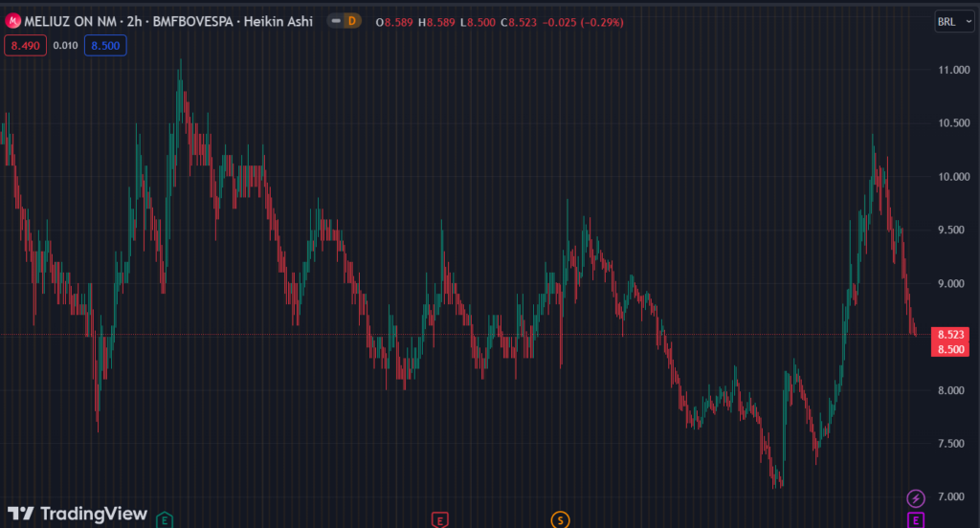Screen dimensions: 980x528
Task: Click the open value O8.589
Action: pyautogui.click(x=394, y=23)
